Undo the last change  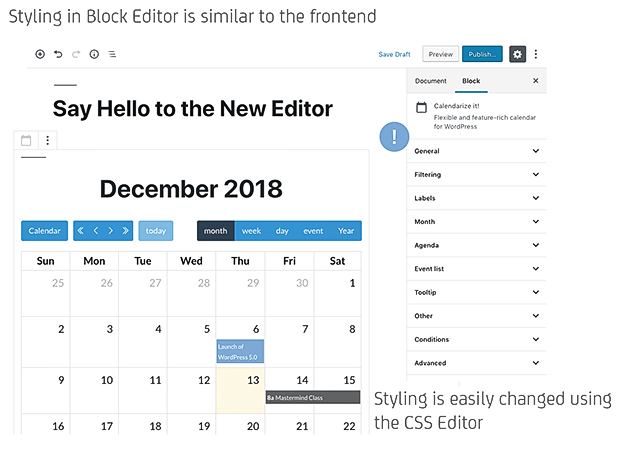[x=58, y=54]
